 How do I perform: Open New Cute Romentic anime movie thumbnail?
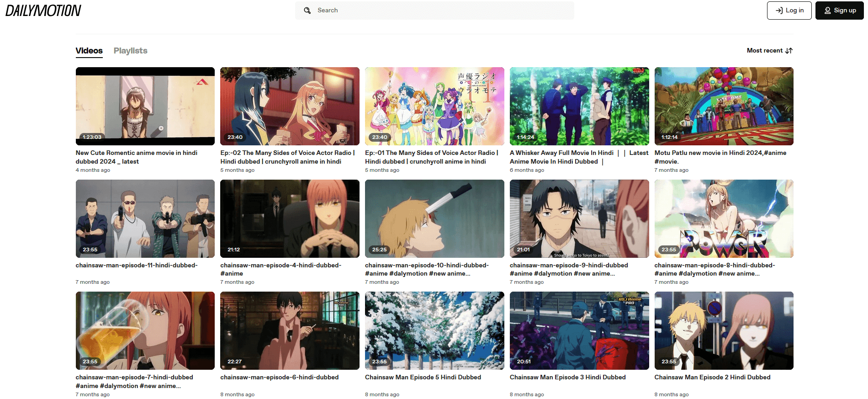[x=145, y=106]
